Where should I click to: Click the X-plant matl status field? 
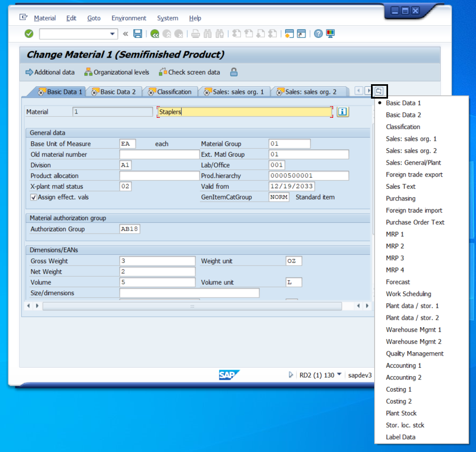pos(126,186)
